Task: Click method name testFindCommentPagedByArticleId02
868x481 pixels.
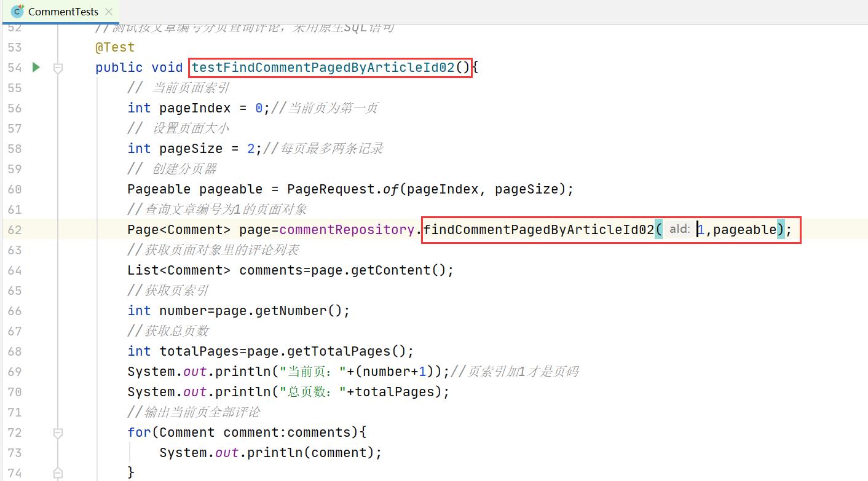Action: pyautogui.click(x=323, y=67)
